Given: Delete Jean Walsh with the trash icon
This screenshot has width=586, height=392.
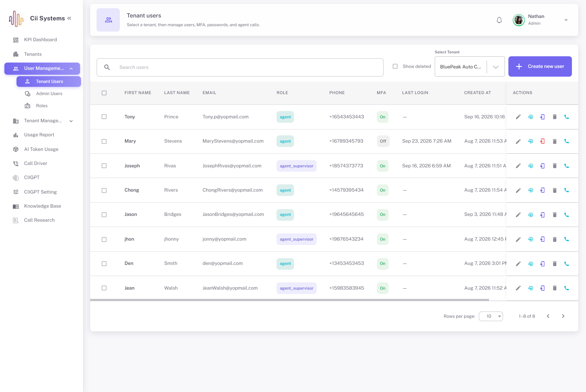Looking at the screenshot, I should pyautogui.click(x=554, y=288).
